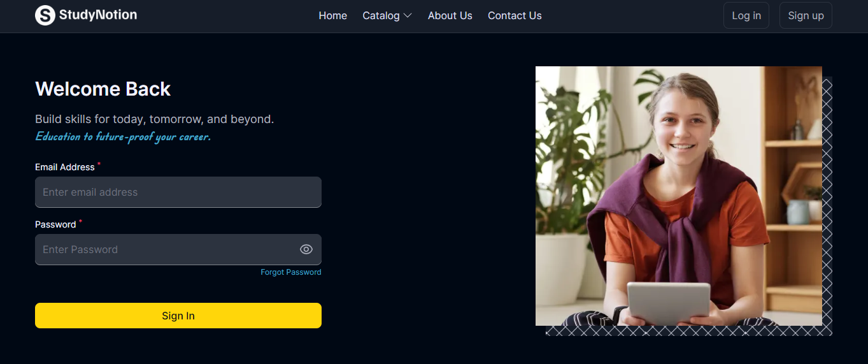
Task: Click the StudyNotion circular S logo icon
Action: 45,15
